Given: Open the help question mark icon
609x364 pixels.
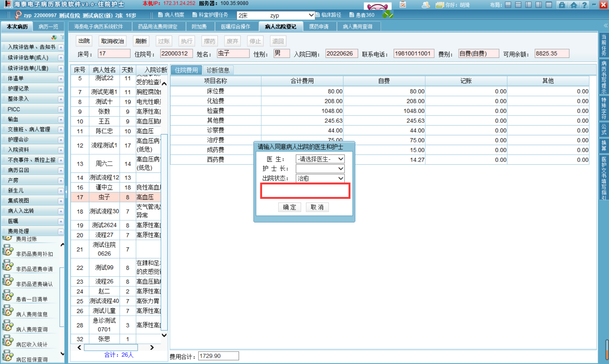Looking at the screenshot, I should coord(584,5).
